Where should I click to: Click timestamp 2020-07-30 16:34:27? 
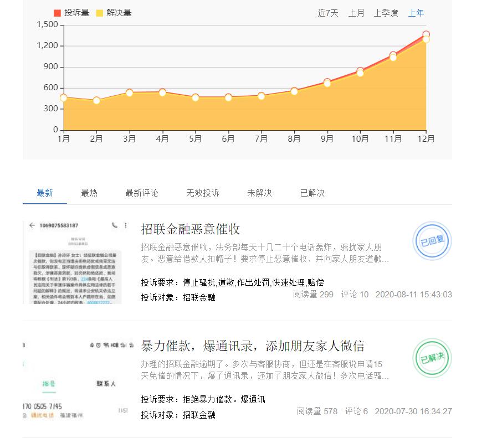(413, 411)
